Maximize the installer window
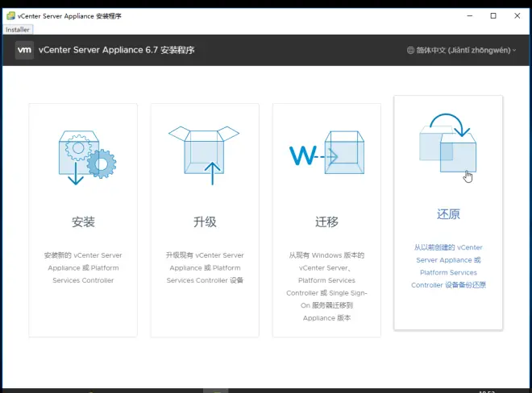Screen dimensions: 532x393 pos(493,16)
